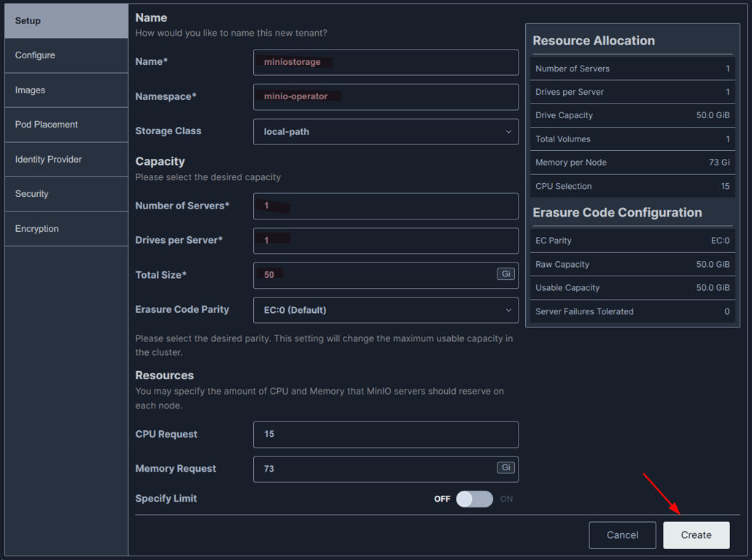The width and height of the screenshot is (752, 560).
Task: Select the CPU Selection row
Action: tap(632, 186)
